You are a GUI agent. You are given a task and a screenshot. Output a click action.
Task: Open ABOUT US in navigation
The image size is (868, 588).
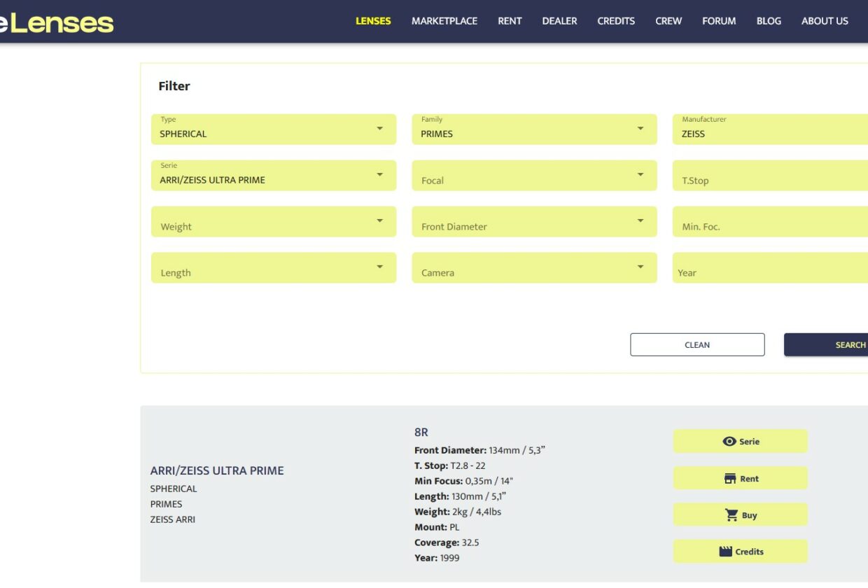[x=825, y=21]
